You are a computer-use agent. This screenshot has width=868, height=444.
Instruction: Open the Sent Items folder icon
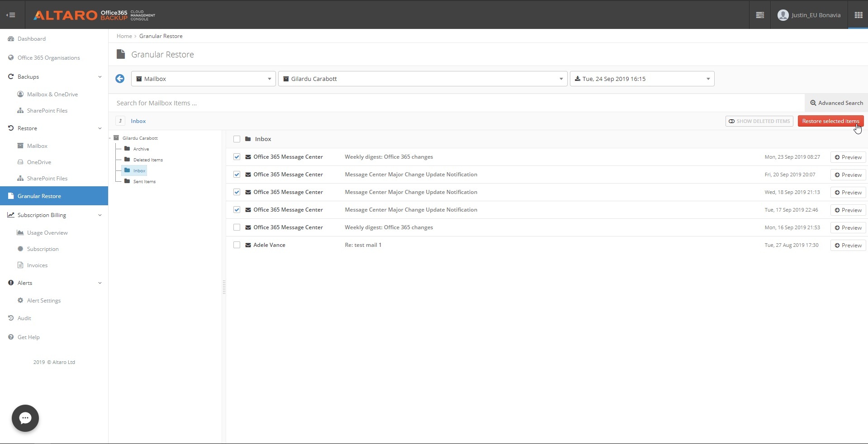pos(127,181)
